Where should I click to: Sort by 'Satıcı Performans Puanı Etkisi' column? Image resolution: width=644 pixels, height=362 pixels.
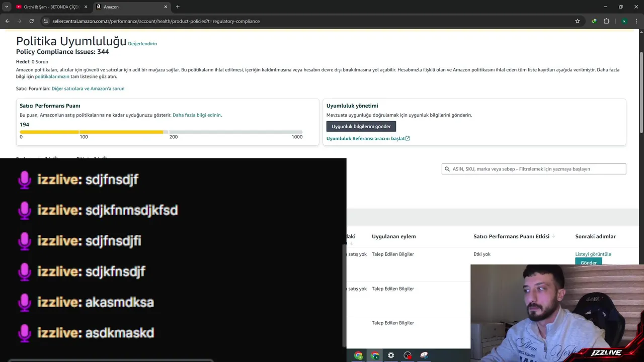[514, 236]
